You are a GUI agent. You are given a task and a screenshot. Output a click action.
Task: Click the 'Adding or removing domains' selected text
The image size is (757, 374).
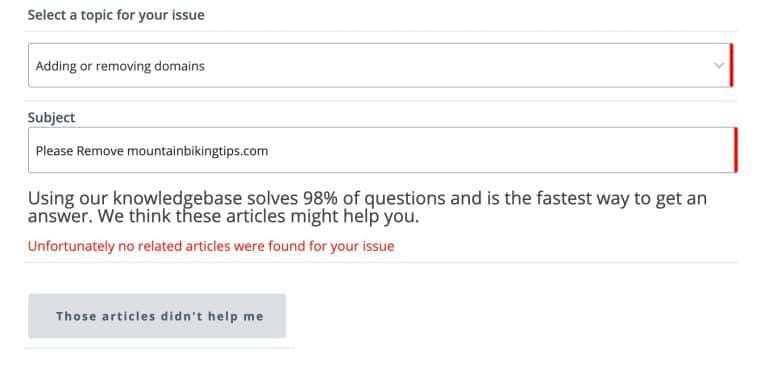(x=120, y=66)
